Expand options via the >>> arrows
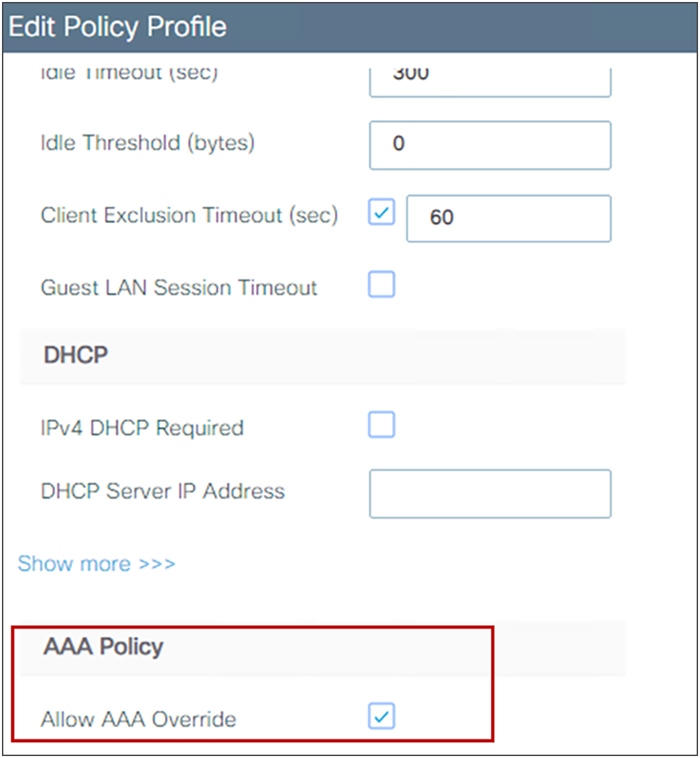700x758 pixels. (x=157, y=564)
